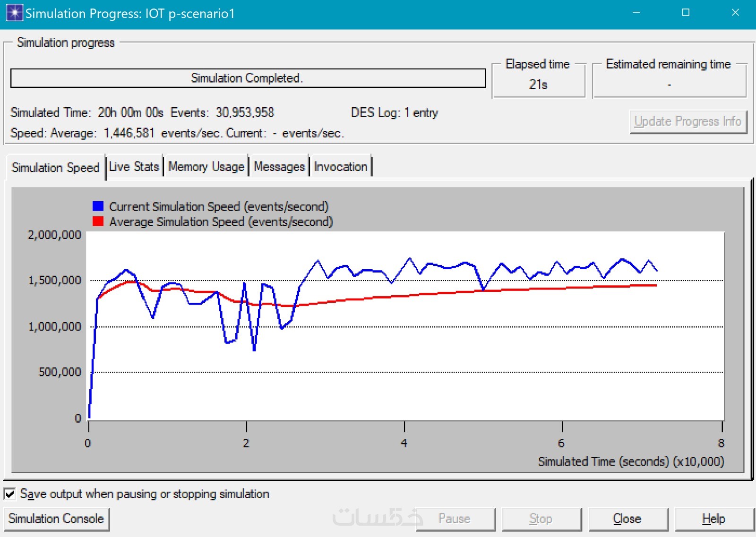
Task: Click the DES Log: 1 entry text
Action: [395, 113]
